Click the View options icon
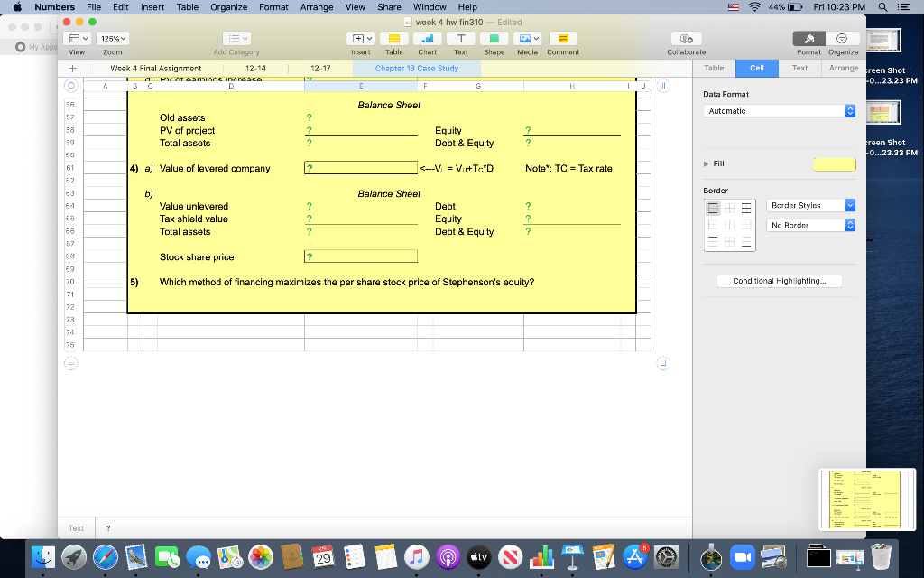Screen dimensions: 924x578 tap(78, 40)
